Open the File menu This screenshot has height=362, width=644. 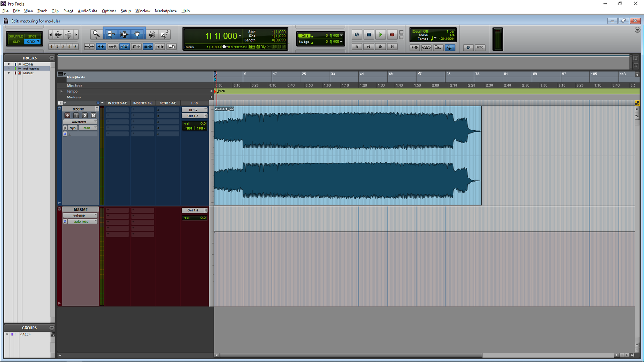5,11
